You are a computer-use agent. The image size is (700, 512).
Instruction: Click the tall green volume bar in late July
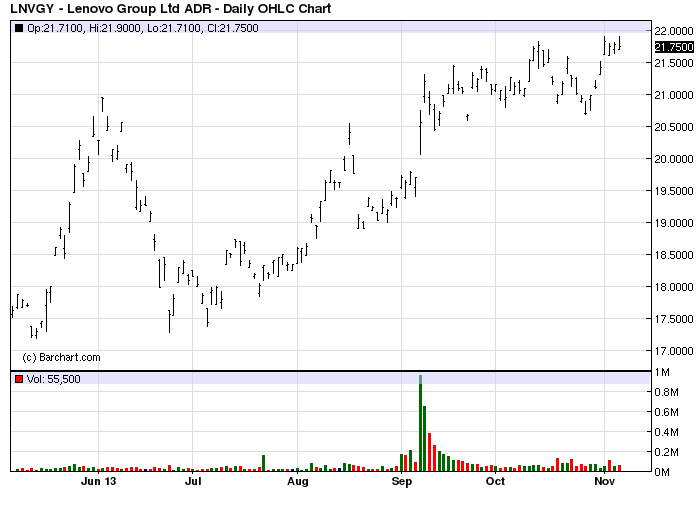coord(263,463)
